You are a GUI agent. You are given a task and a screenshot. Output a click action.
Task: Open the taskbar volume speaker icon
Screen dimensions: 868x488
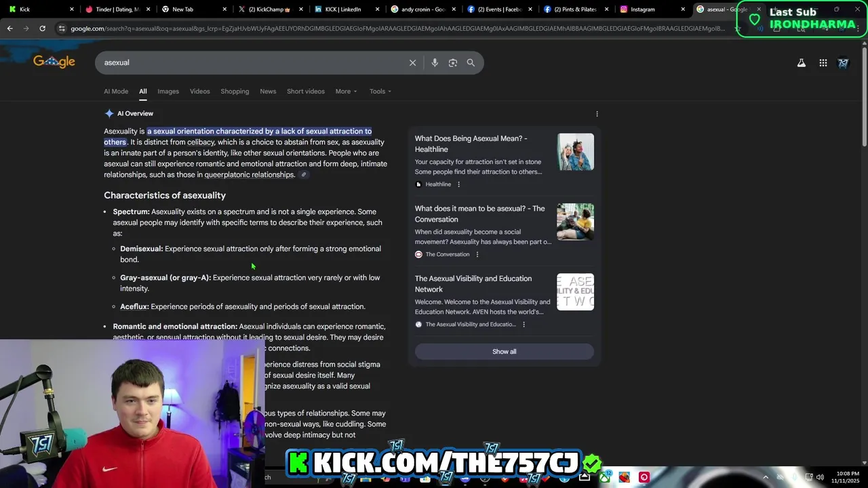820,477
